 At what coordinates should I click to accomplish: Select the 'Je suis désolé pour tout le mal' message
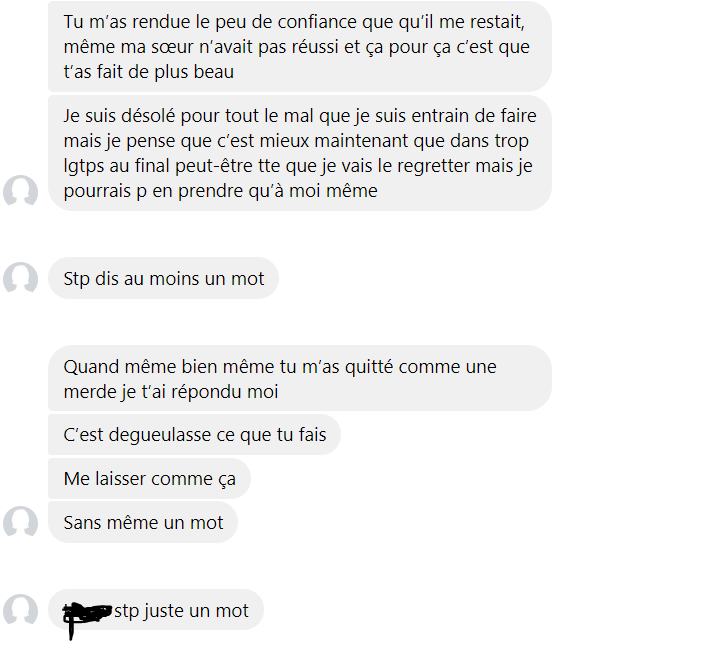pyautogui.click(x=300, y=153)
